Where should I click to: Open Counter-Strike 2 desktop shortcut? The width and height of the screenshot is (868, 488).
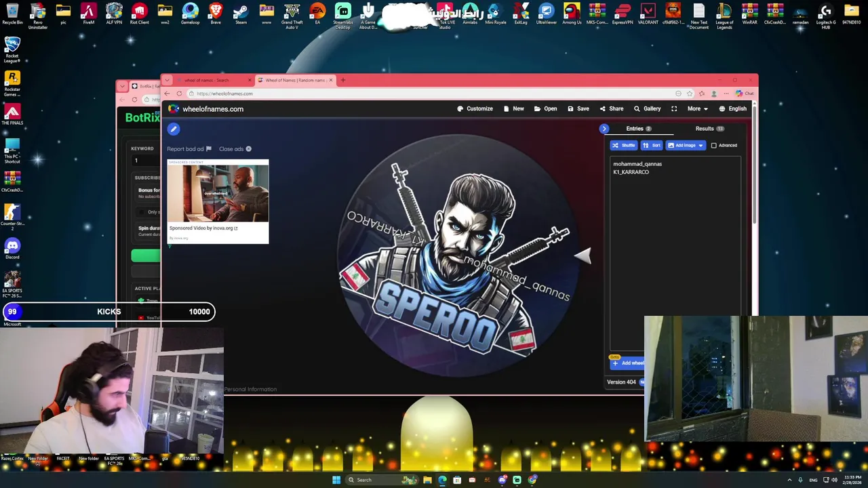tap(12, 217)
